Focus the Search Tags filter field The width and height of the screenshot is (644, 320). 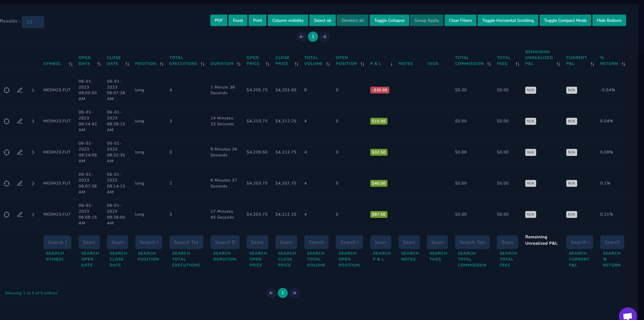(x=437, y=242)
